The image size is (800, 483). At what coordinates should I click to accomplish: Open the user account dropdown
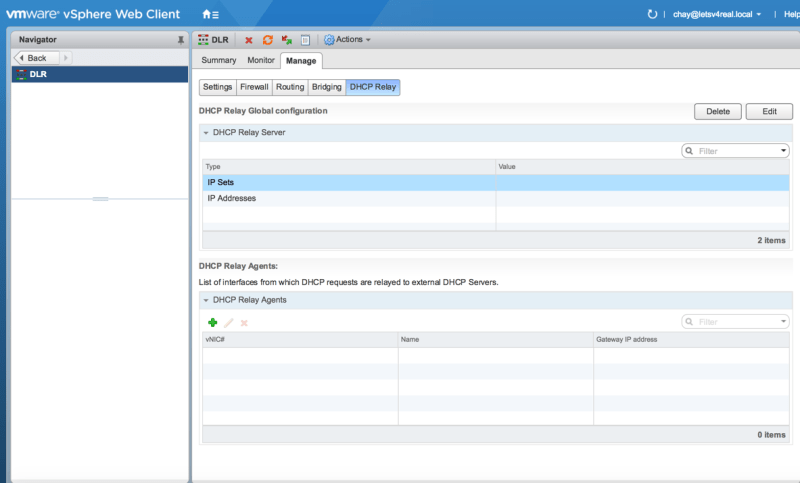718,14
